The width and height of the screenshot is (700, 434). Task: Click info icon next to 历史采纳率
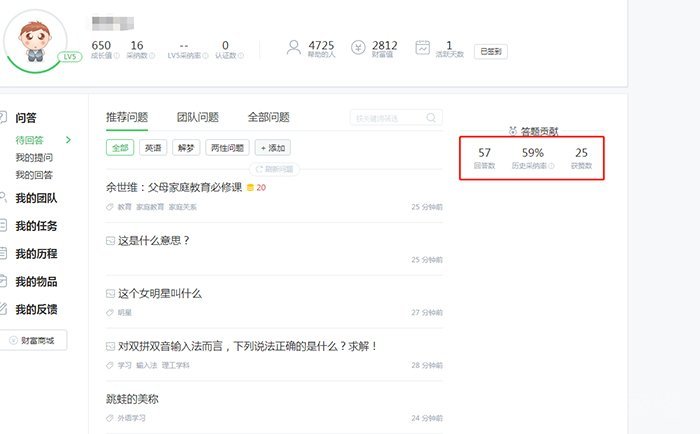tap(551, 166)
